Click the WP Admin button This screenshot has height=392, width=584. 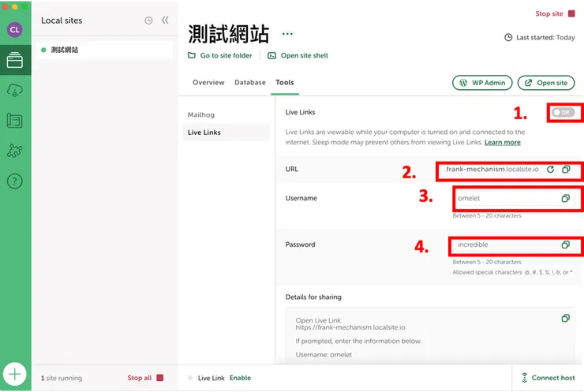click(x=482, y=83)
